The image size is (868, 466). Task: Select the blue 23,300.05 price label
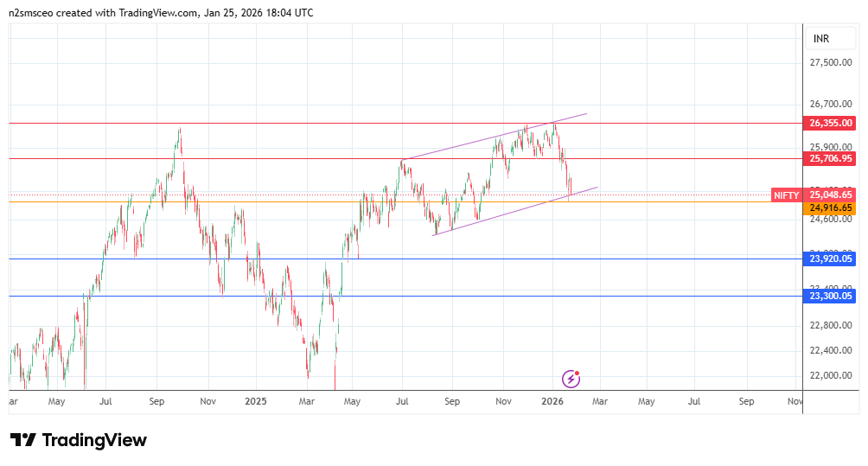(x=831, y=296)
